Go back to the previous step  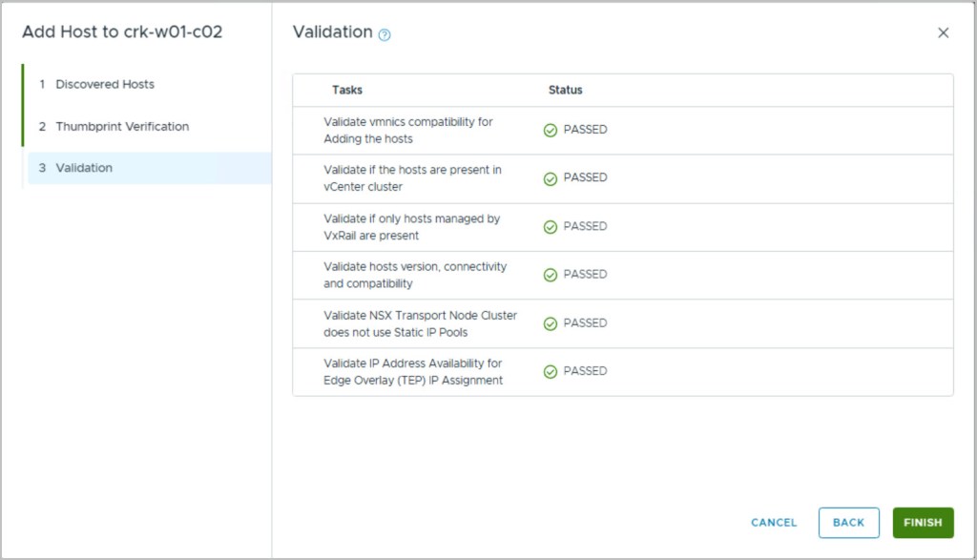tap(848, 522)
